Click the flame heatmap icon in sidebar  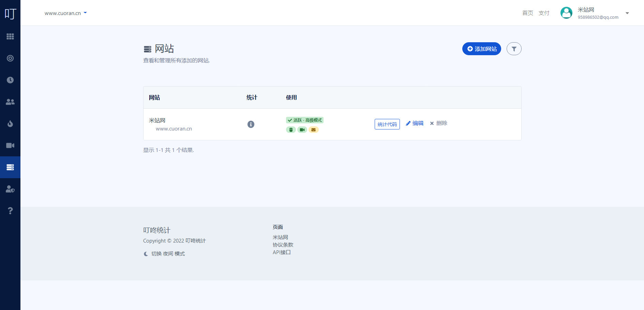(x=10, y=124)
